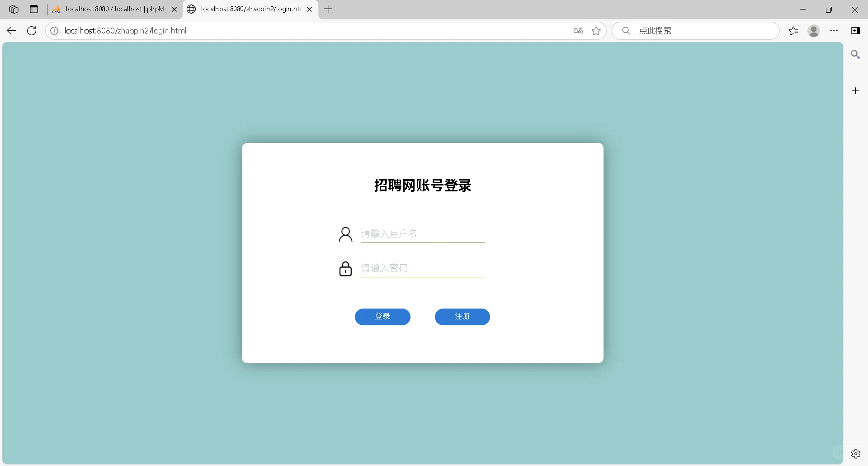Open workspaces icon at top left
The height and width of the screenshot is (466, 868).
click(x=13, y=9)
